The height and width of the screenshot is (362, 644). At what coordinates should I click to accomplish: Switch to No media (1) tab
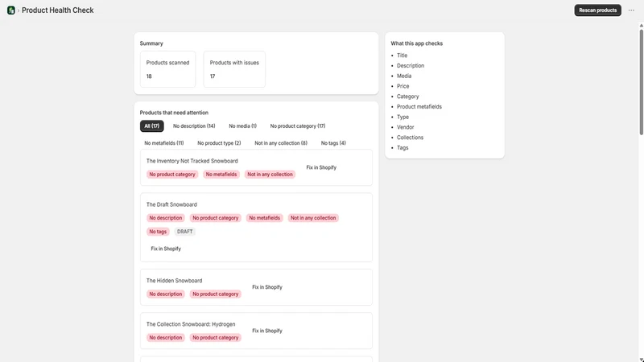(243, 126)
